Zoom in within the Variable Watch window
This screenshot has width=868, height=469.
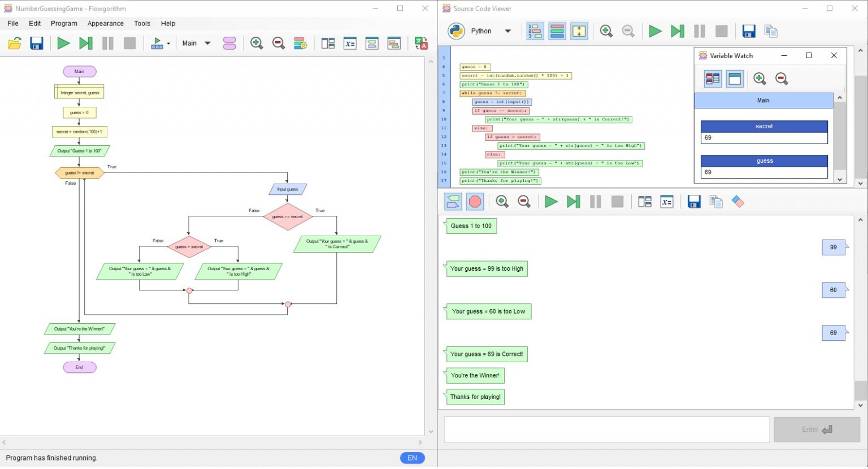point(759,79)
